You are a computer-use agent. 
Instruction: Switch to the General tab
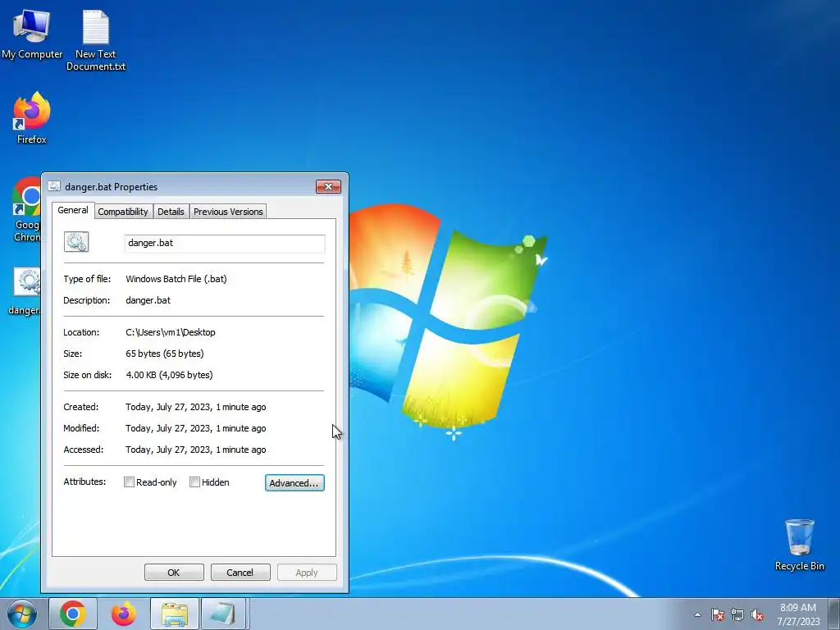73,210
